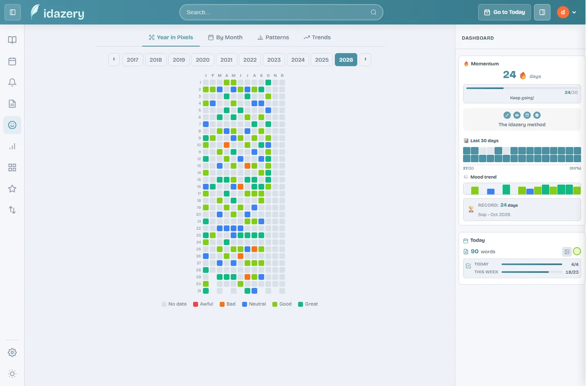This screenshot has width=588, height=386.
Task: Switch to the Trends tab
Action: click(317, 37)
